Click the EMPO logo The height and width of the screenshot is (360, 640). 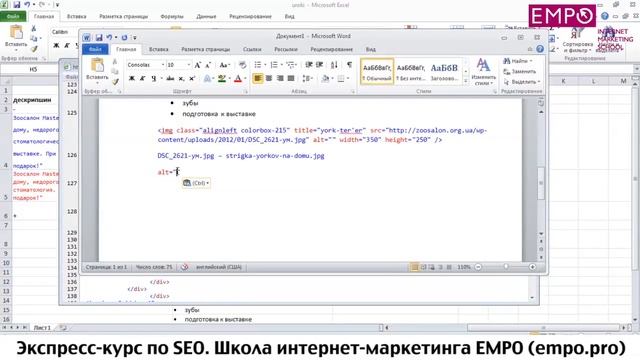coord(562,16)
